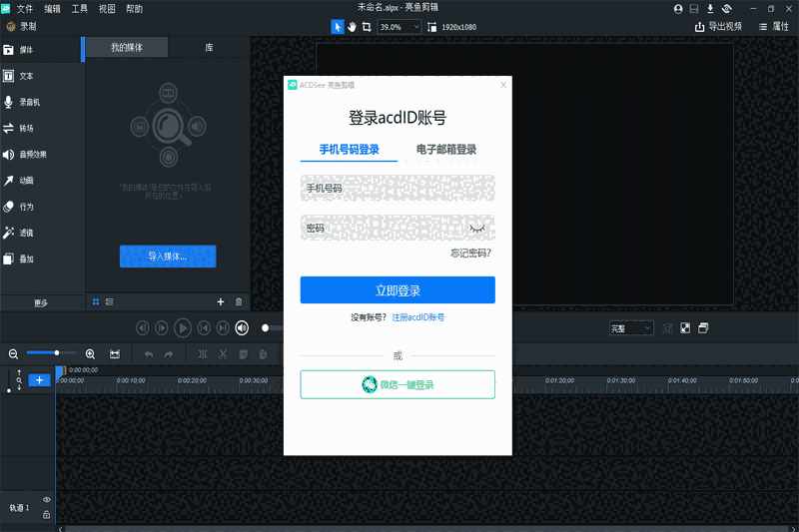Image resolution: width=799 pixels, height=532 pixels.
Task: Open the 叠加 overlay panel
Action: pyautogui.click(x=42, y=259)
